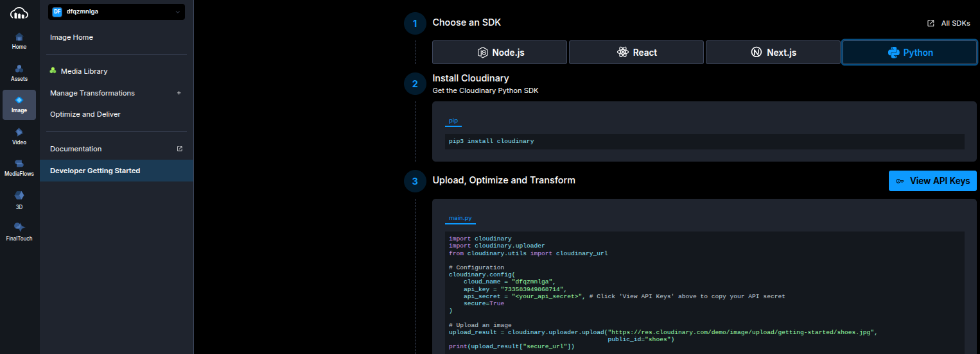Go to Image Home
The height and width of the screenshot is (354, 980).
pos(72,37)
